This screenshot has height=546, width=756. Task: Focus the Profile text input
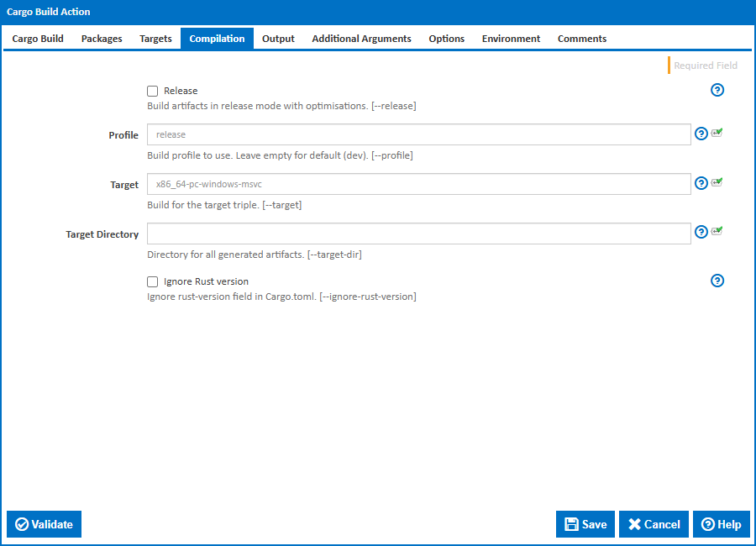coord(418,135)
